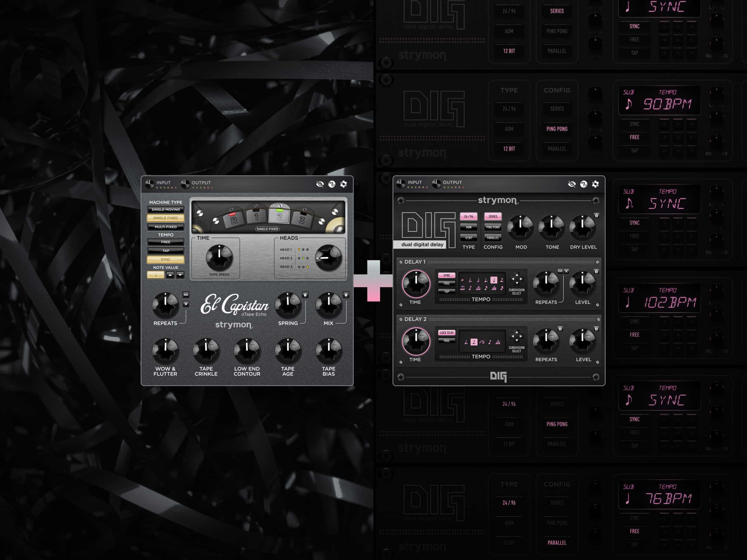The width and height of the screenshot is (747, 560).
Task: Click the quarter note value display
Action: coord(156,275)
